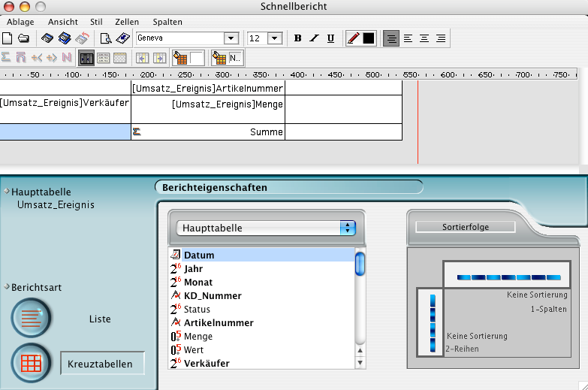The width and height of the screenshot is (588, 390).
Task: Toggle italic formatting
Action: point(314,38)
